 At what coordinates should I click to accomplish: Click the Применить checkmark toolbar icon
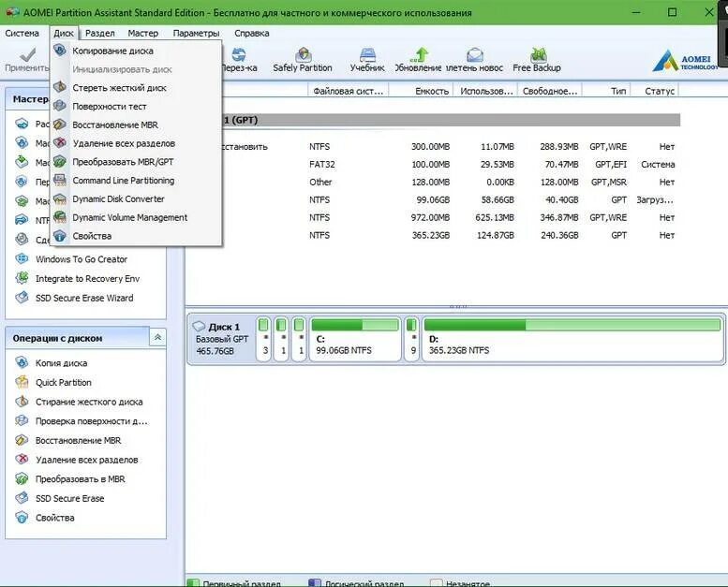27,54
